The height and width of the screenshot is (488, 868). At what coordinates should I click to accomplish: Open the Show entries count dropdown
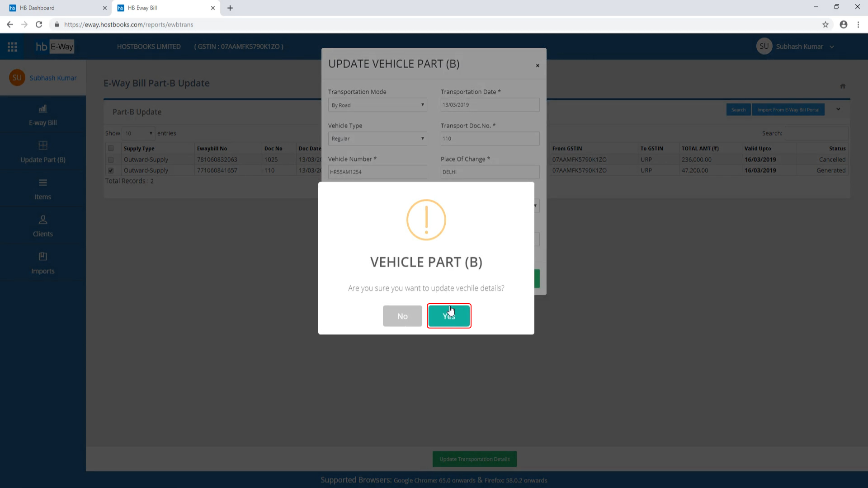138,133
